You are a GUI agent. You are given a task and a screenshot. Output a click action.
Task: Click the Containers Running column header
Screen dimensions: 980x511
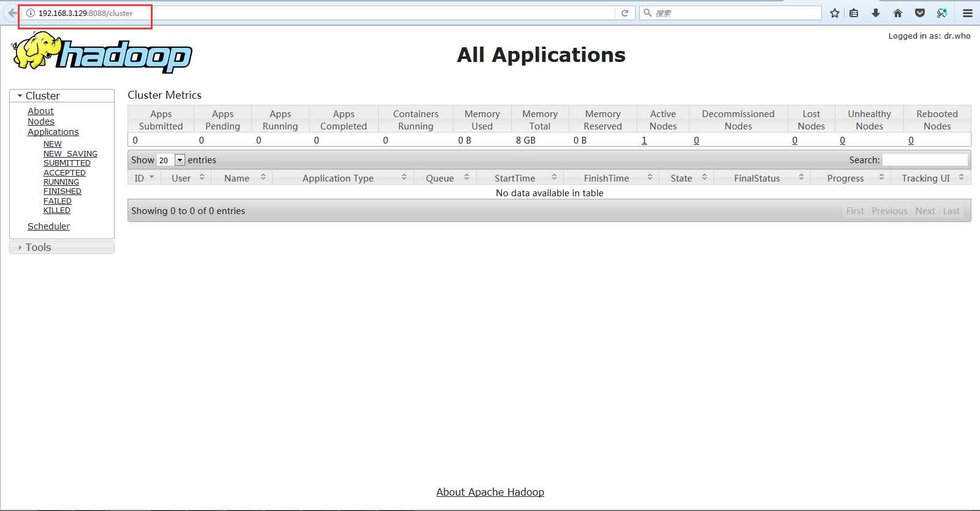coord(416,120)
